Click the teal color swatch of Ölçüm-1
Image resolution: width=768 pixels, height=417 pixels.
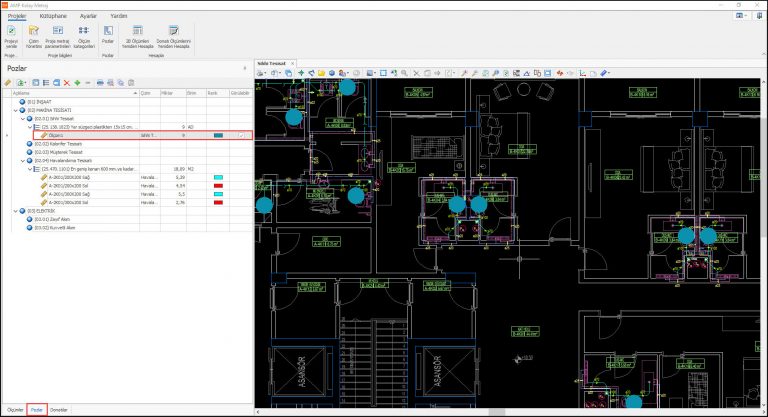(217, 135)
